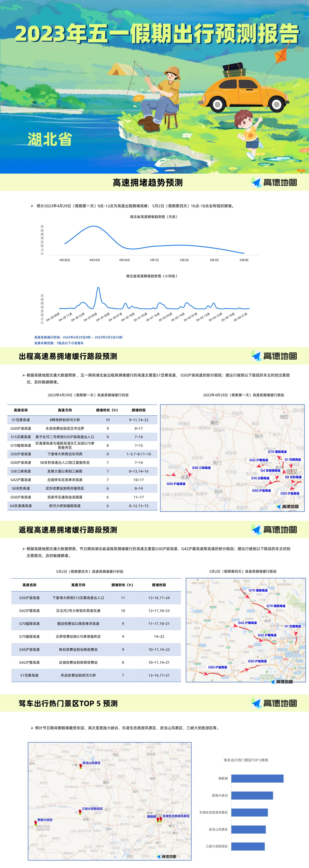The height and width of the screenshot is (868, 309).
Task: Click the S8 关豹高速 map label
Action: coord(293,477)
